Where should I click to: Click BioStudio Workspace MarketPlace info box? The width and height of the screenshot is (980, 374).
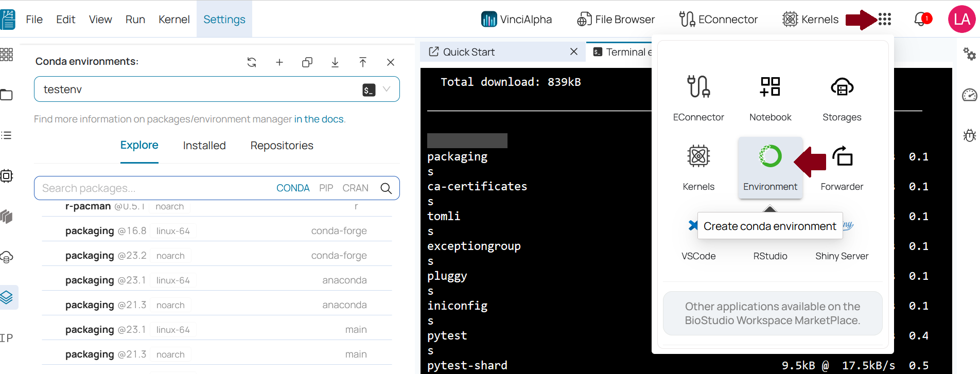773,313
